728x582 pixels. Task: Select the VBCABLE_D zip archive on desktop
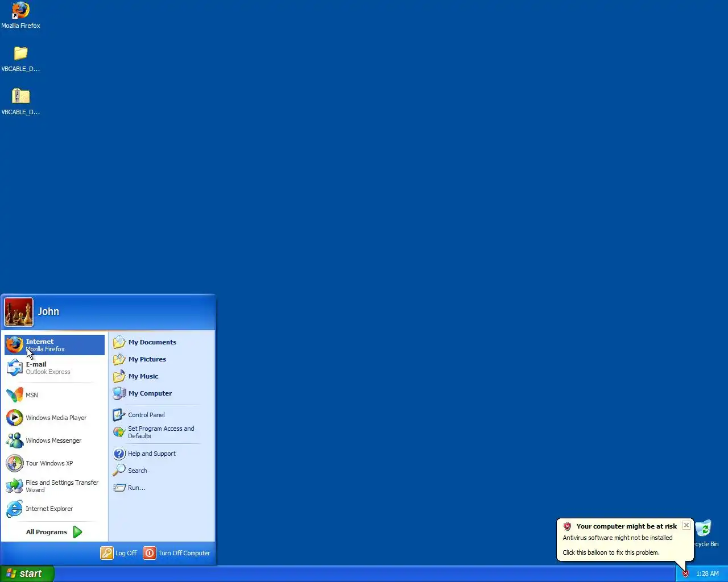(20, 102)
